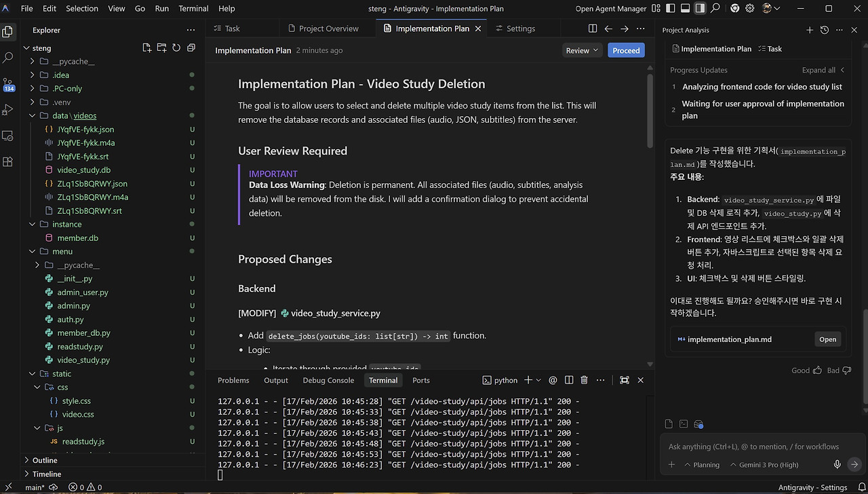The width and height of the screenshot is (868, 494).
Task: Rate the response as Good
Action: (806, 370)
